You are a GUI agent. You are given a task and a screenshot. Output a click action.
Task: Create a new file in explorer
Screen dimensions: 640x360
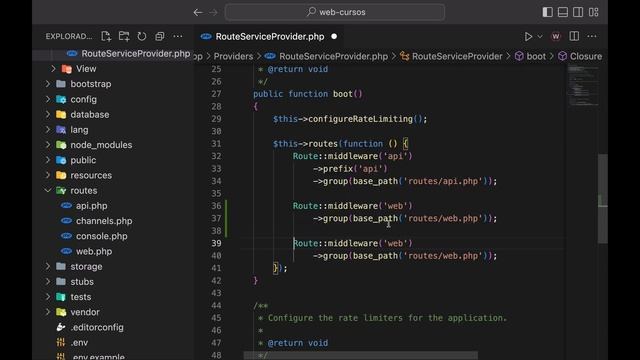(106, 36)
